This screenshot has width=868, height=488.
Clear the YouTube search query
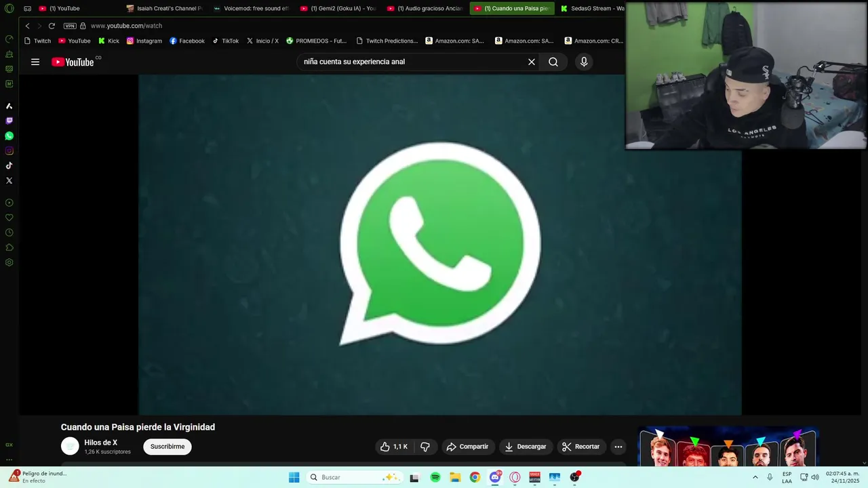point(532,62)
